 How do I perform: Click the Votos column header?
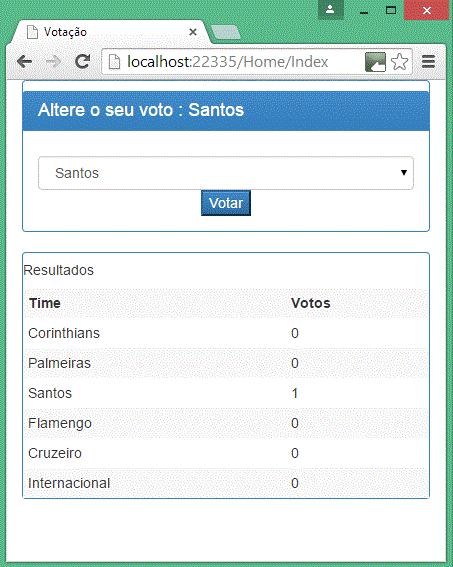click(x=311, y=303)
